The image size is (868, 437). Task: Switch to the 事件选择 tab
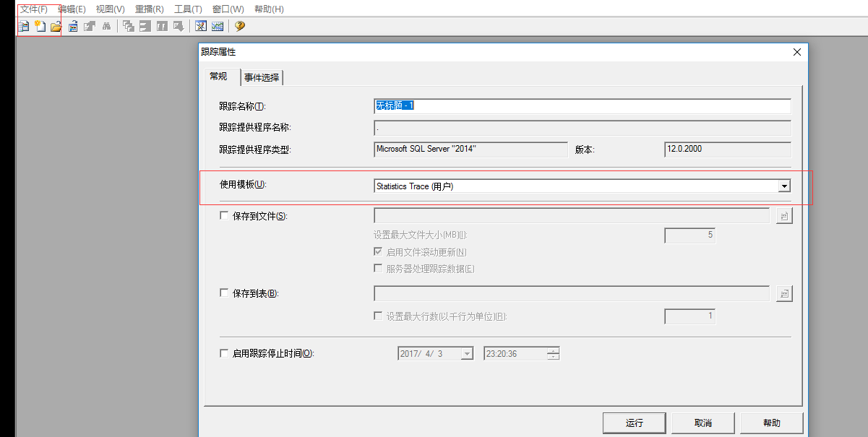coord(262,77)
